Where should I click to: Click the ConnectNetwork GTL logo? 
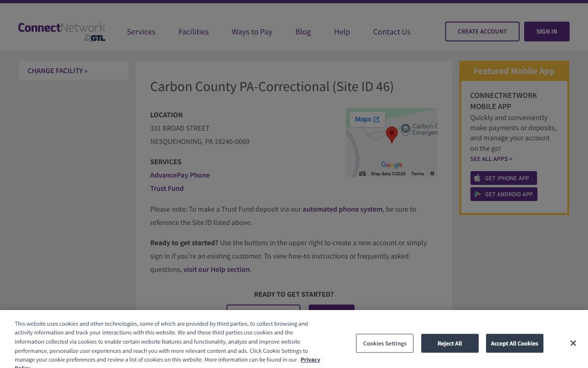click(62, 32)
